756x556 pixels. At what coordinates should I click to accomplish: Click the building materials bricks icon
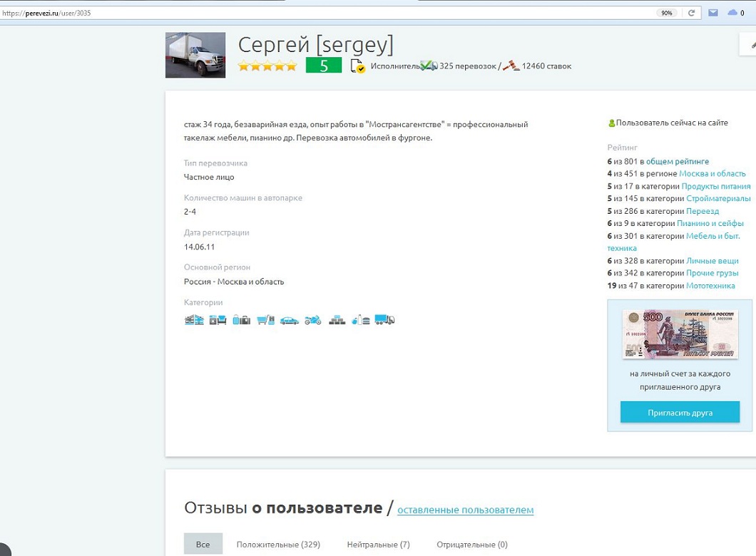coord(337,320)
